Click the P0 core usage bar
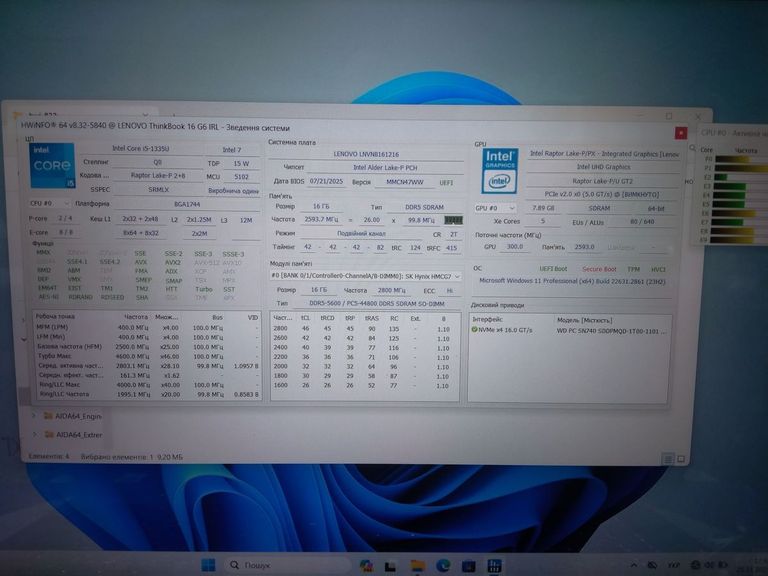 point(741,159)
